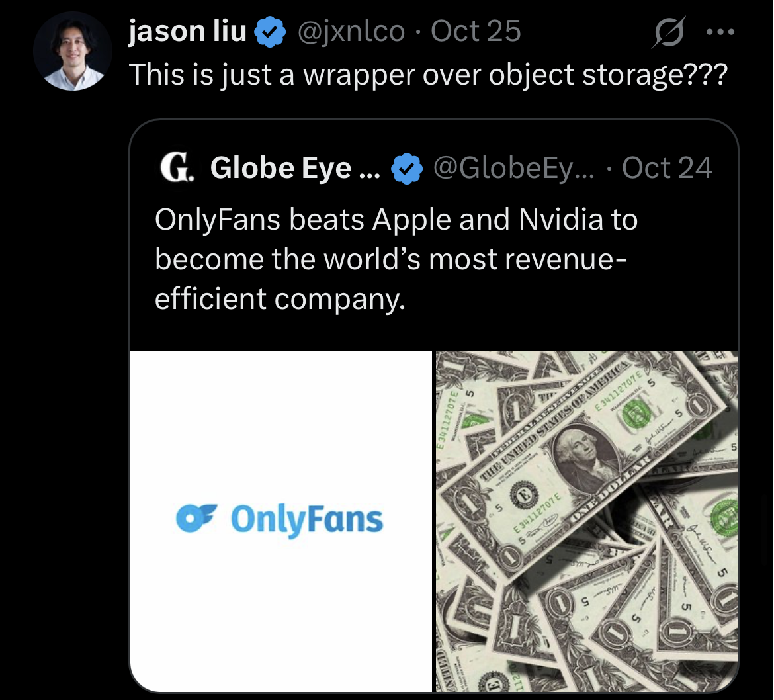Screen dimensions: 774x700
Task: Click the Oct 25 timestamp
Action: (476, 32)
